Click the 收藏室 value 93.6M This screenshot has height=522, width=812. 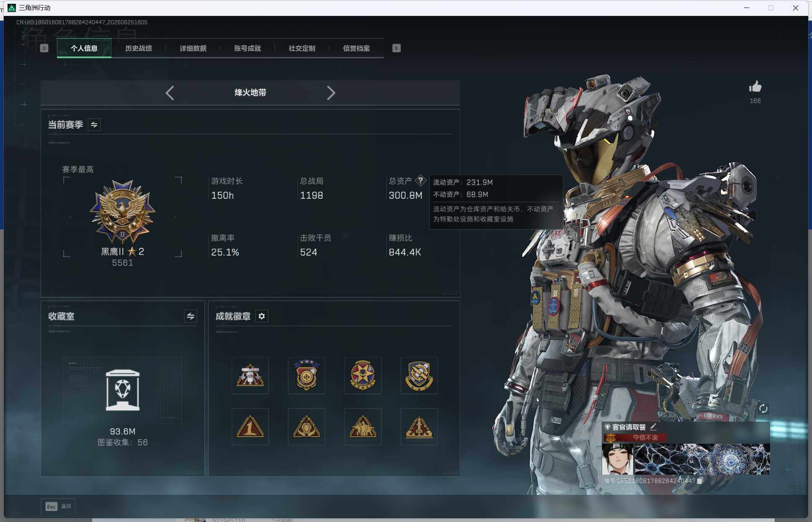pyautogui.click(x=123, y=432)
